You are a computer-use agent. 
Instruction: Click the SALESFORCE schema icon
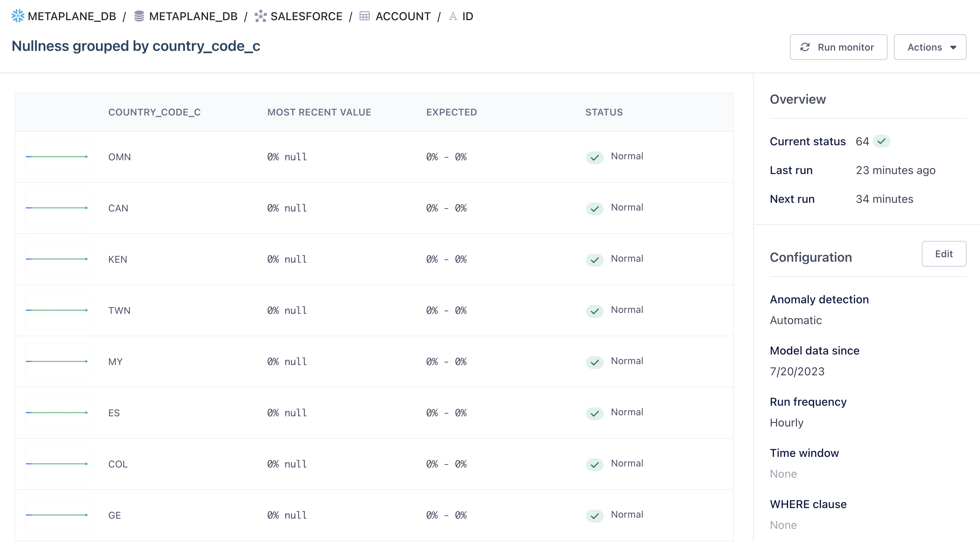(261, 16)
